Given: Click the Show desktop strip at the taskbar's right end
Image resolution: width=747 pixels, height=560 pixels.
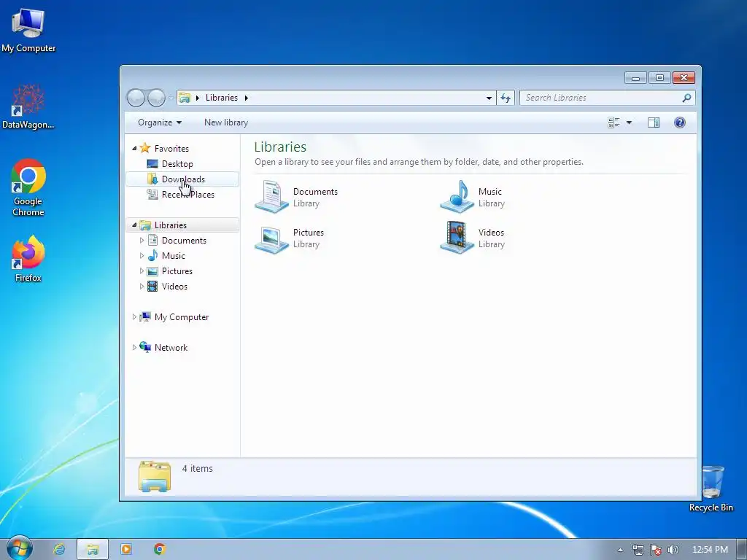Looking at the screenshot, I should click(742, 550).
